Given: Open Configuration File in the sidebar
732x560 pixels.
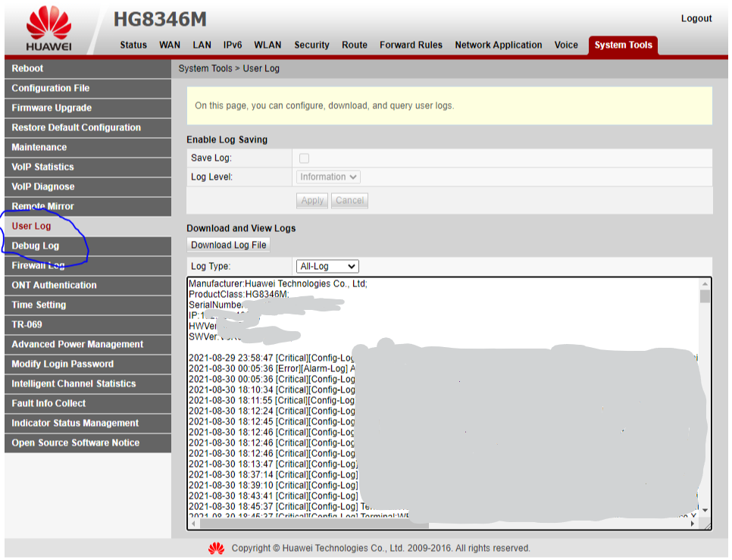Looking at the screenshot, I should 88,88.
